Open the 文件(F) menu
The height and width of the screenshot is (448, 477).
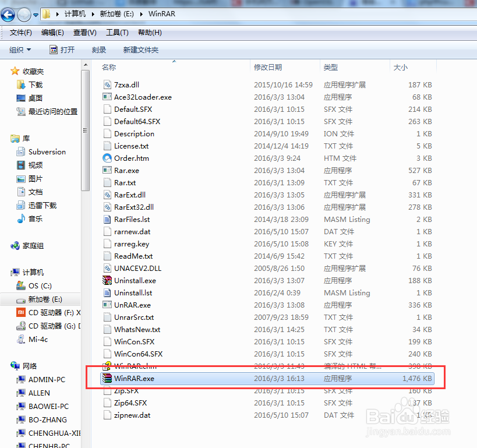coord(21,33)
